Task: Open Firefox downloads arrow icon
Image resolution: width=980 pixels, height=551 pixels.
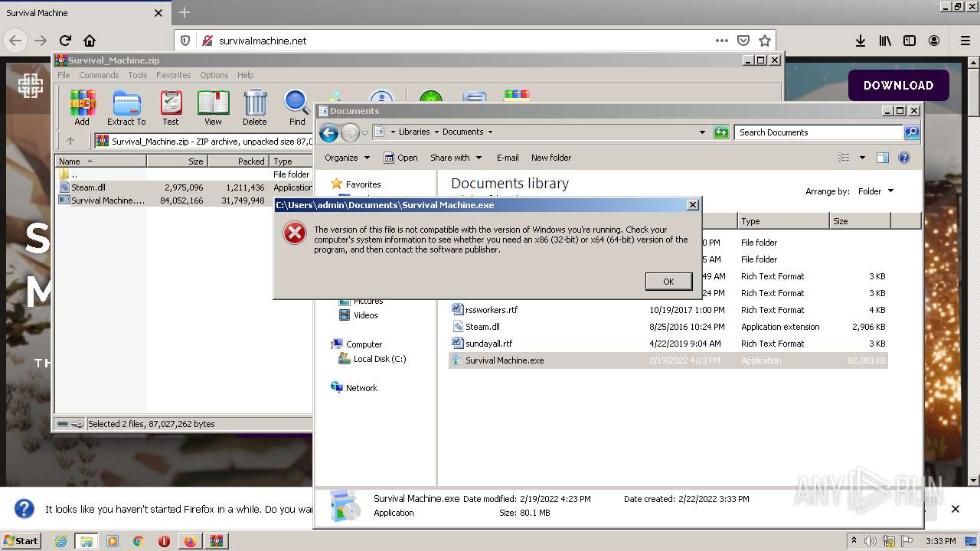Action: click(861, 41)
